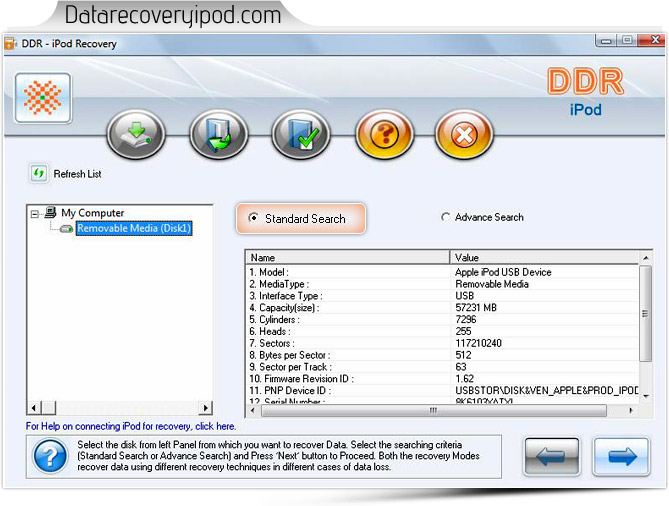Click the '117210240' sectors value
The image size is (669, 506).
click(478, 343)
